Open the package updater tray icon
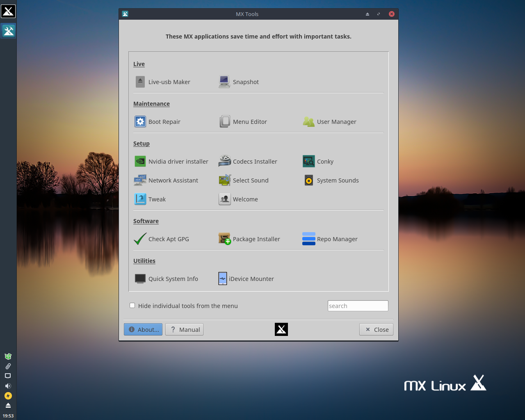525x420 pixels. click(8, 356)
